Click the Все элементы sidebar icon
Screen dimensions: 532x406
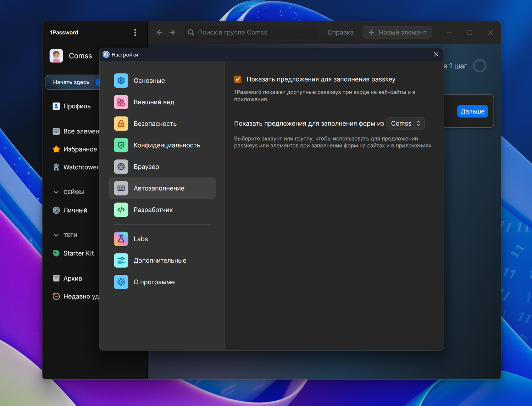56,131
